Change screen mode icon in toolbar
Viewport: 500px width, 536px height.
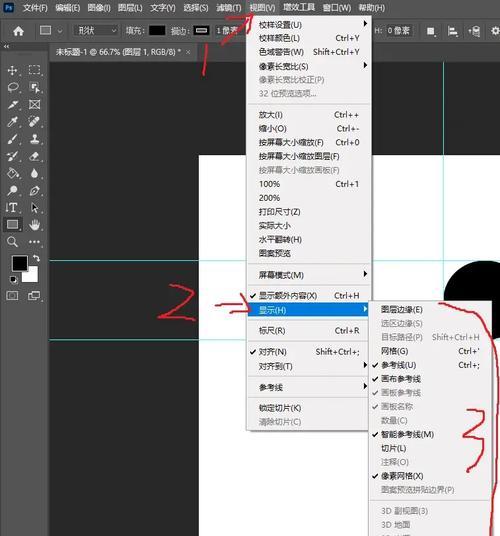[34, 295]
